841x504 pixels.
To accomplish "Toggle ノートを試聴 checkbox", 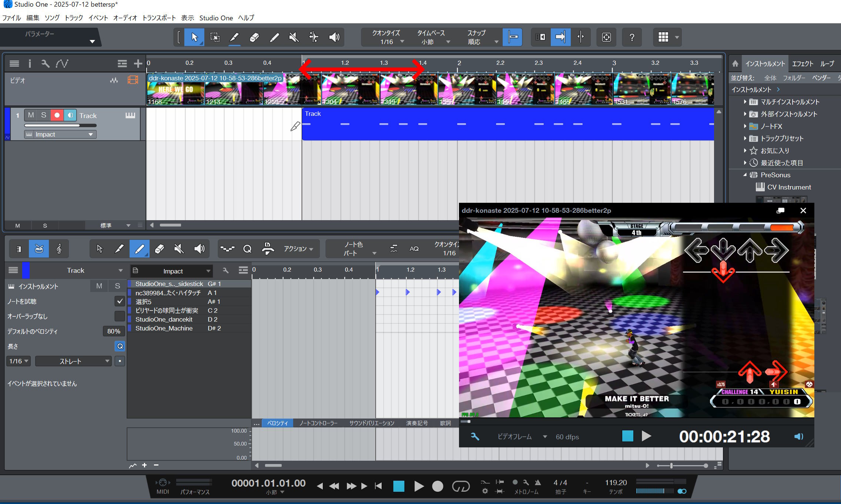I will pyautogui.click(x=120, y=301).
